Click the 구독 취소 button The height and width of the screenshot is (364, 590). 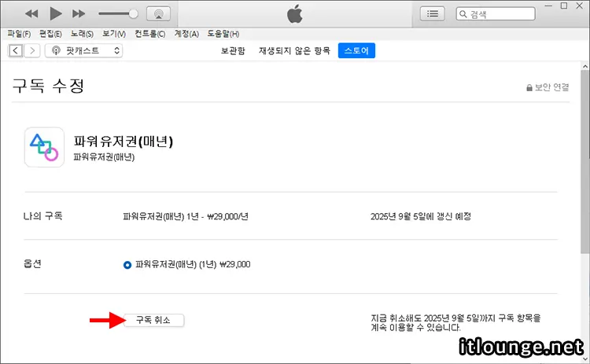click(x=154, y=320)
